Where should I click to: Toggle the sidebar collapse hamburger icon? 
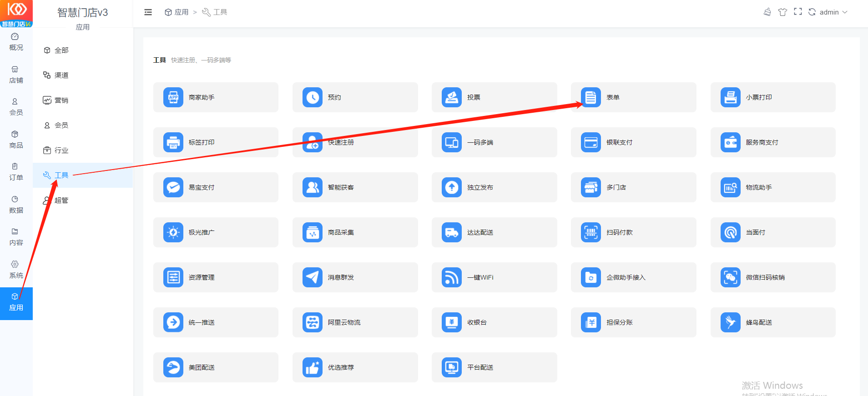(148, 12)
